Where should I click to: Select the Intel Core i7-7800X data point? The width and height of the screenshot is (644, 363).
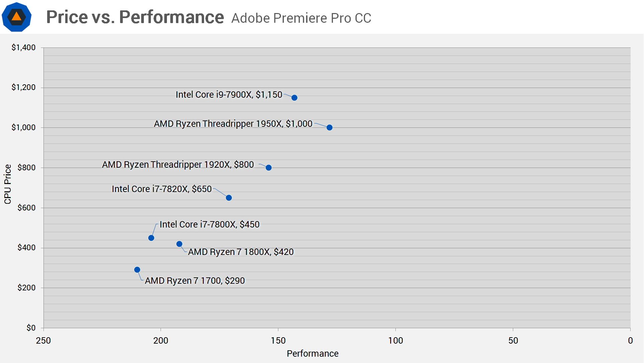tap(151, 238)
